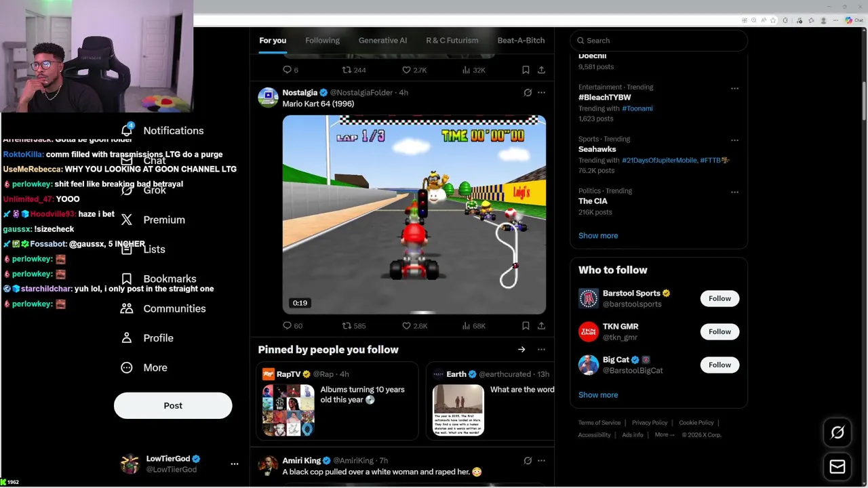The width and height of the screenshot is (868, 488).
Task: Open options for #BleachTYBW trend
Action: point(734,88)
